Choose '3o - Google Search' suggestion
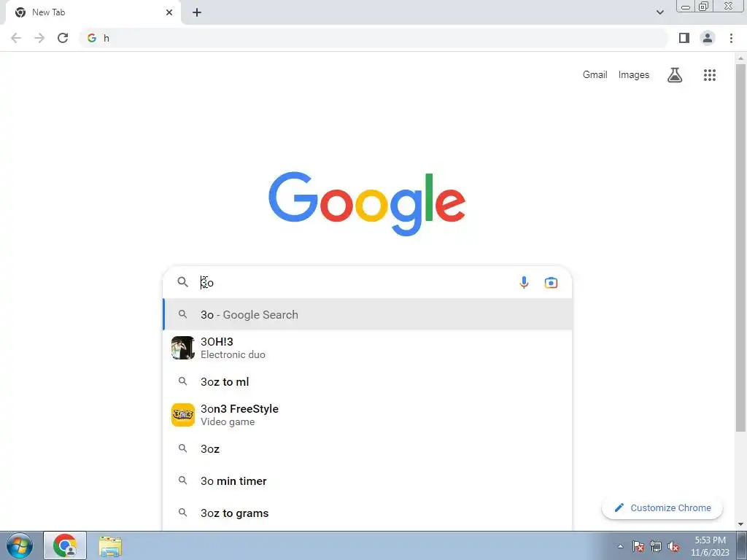Screen dimensions: 747x560 point(368,314)
